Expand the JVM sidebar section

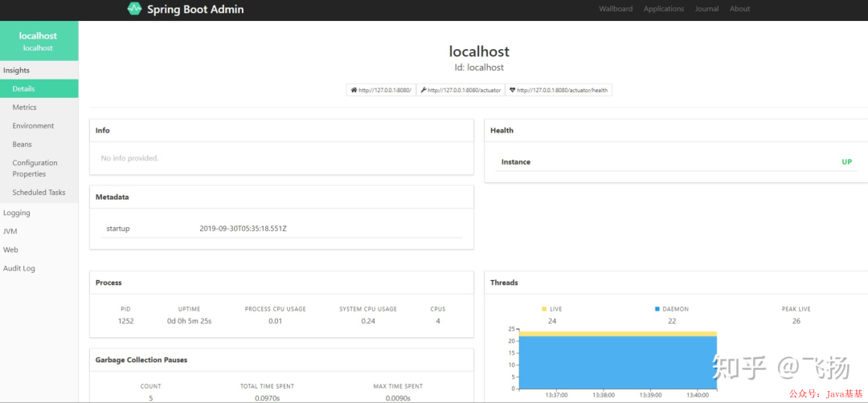tap(39, 231)
